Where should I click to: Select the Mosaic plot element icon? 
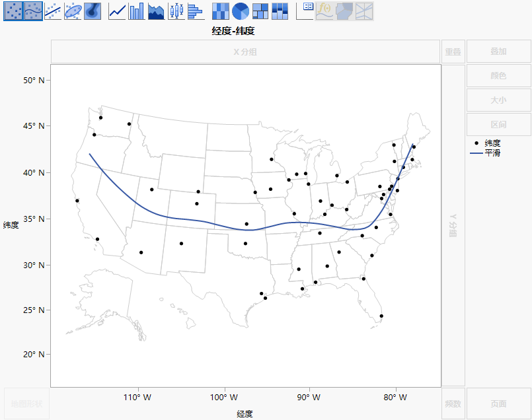click(x=280, y=11)
